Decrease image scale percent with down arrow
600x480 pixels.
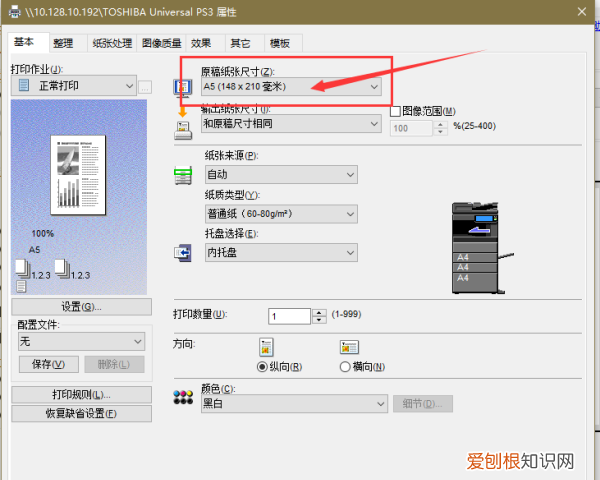pyautogui.click(x=440, y=132)
